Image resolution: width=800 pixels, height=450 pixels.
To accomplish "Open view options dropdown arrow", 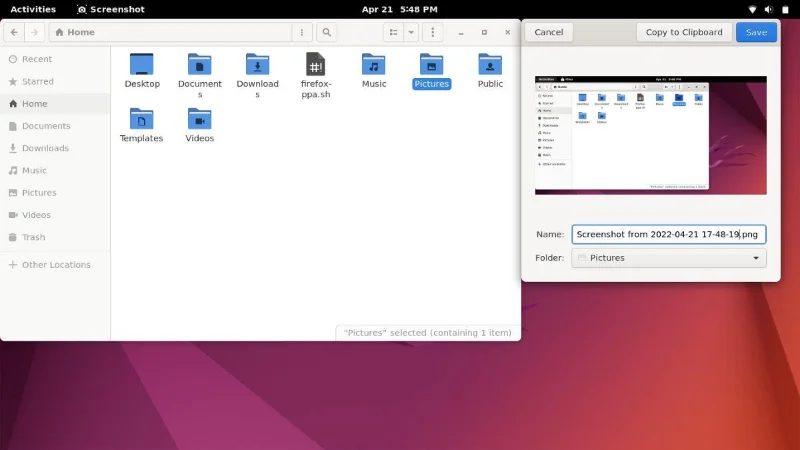I will 411,32.
